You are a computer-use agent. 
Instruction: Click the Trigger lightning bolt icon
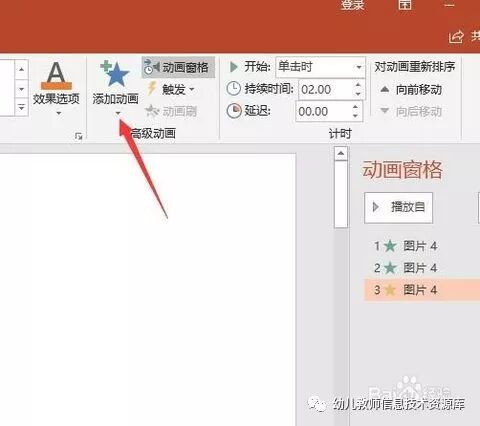coord(152,89)
